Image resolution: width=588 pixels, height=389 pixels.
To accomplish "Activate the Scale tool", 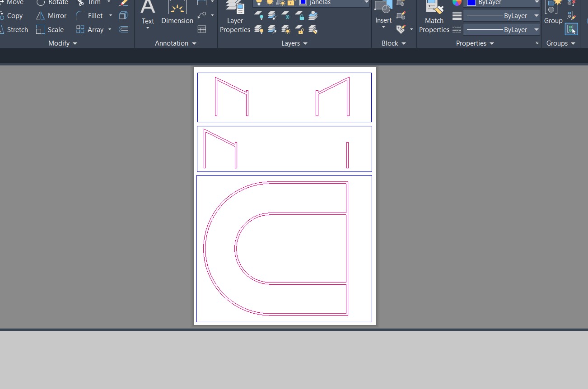I will [x=50, y=30].
